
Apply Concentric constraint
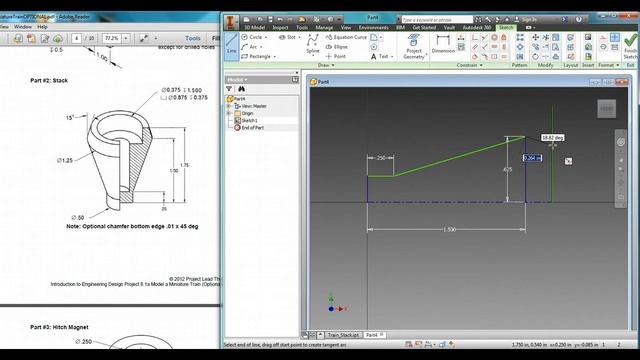[494, 38]
